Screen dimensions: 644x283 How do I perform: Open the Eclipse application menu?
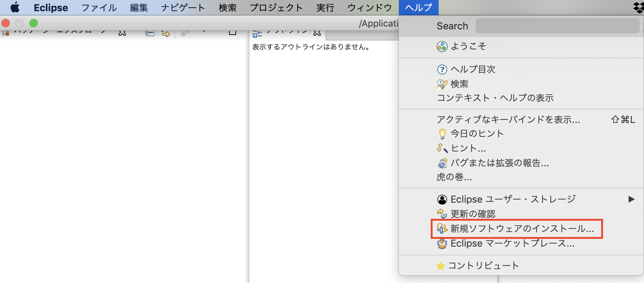point(51,7)
